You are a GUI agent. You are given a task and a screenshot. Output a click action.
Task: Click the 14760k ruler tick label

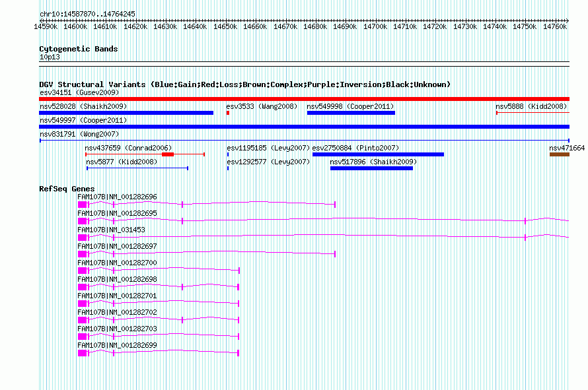555,26
